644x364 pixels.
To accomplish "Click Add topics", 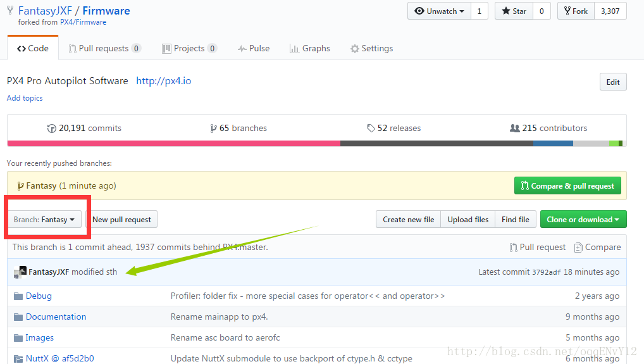I will click(x=25, y=98).
